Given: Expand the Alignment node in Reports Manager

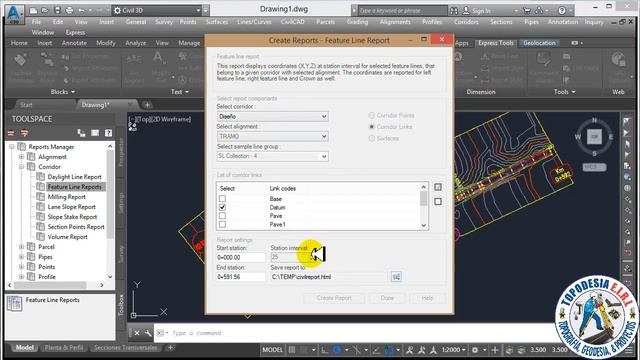Looking at the screenshot, I should point(22,157).
